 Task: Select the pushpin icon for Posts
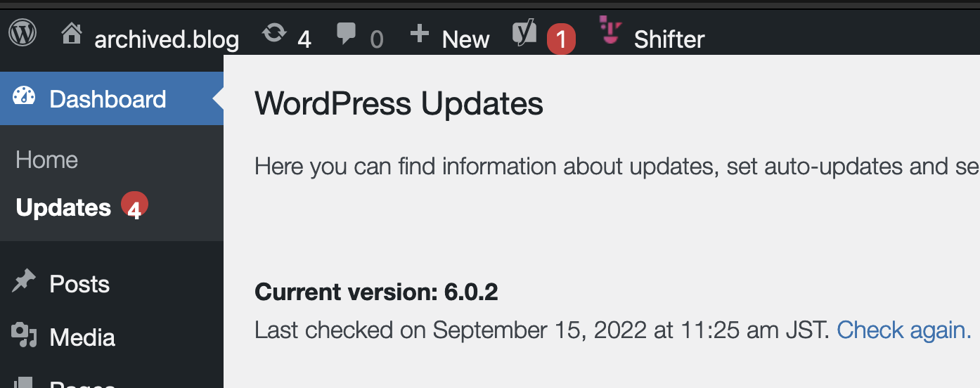[24, 283]
